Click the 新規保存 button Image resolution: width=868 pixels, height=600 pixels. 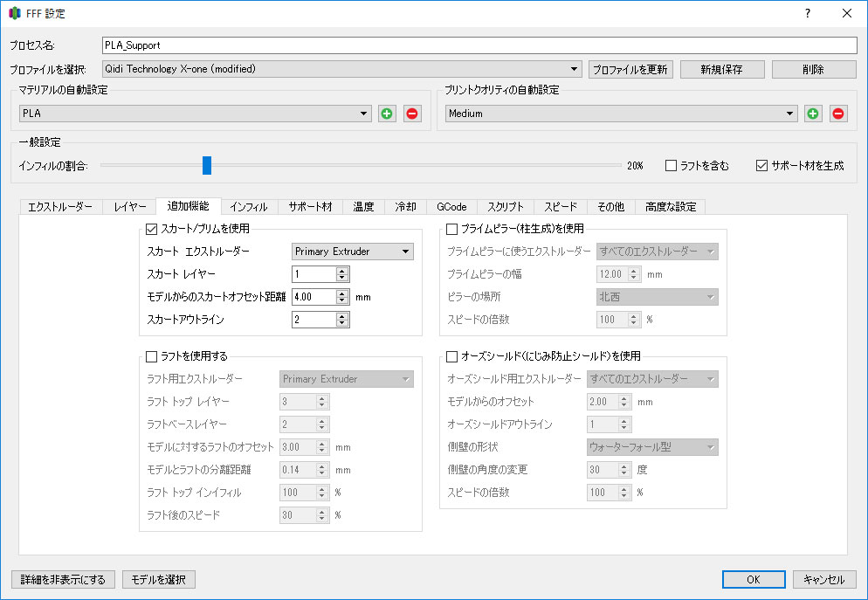pos(721,69)
